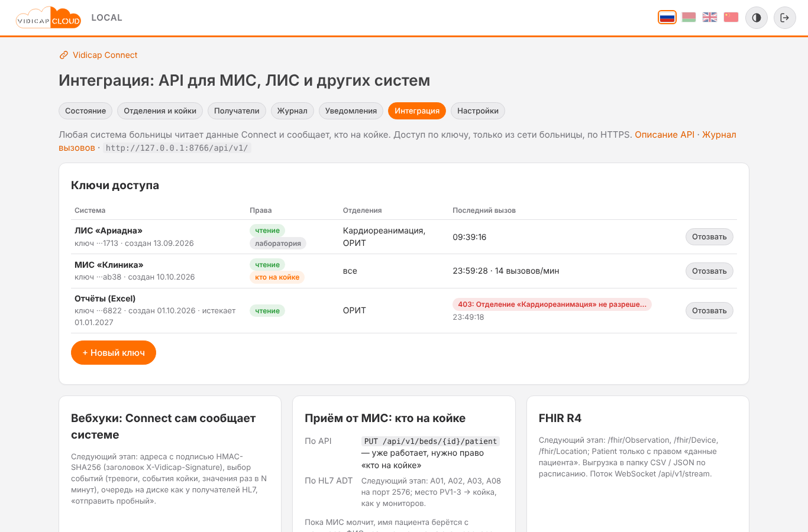Screen dimensions: 808x532
Task: Click the «кто на койке» permission badge
Action: 277,277
